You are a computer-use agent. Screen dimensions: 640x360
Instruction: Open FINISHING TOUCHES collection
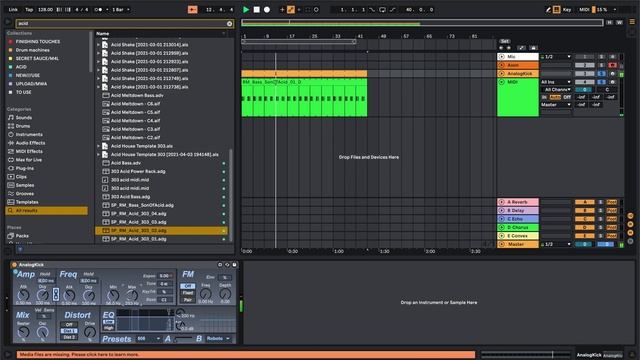[x=38, y=42]
